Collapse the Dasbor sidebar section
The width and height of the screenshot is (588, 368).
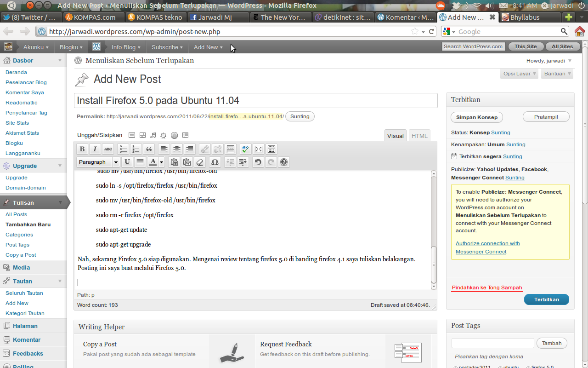[x=60, y=60]
